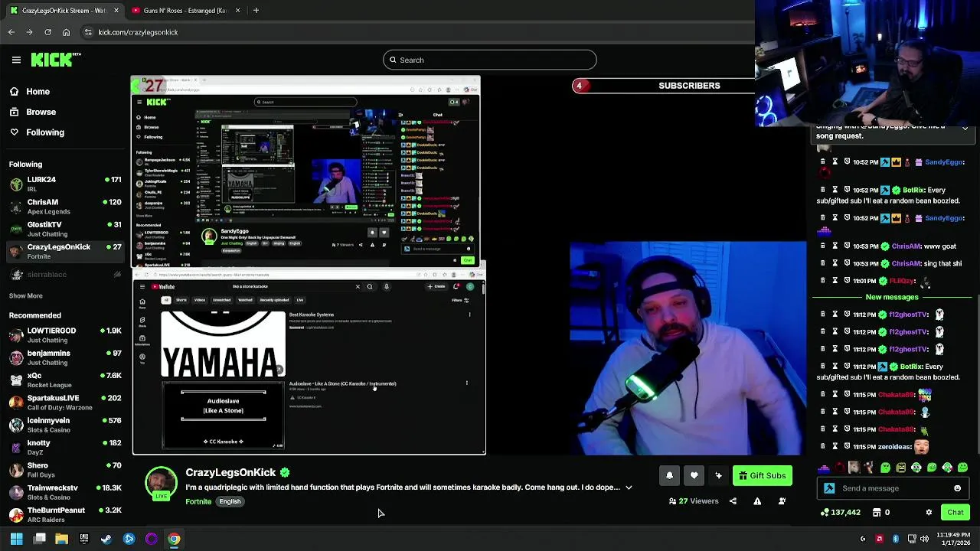Open the channel points 137,442 balance

click(840, 513)
